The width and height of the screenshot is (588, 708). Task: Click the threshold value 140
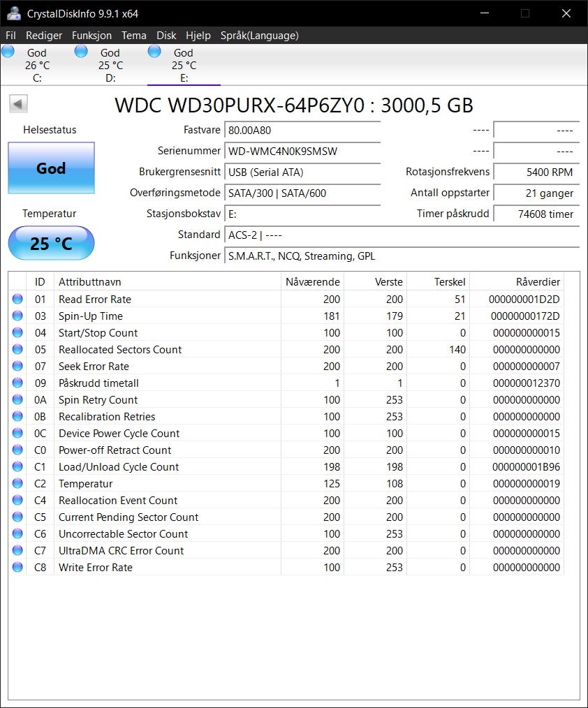coord(457,350)
